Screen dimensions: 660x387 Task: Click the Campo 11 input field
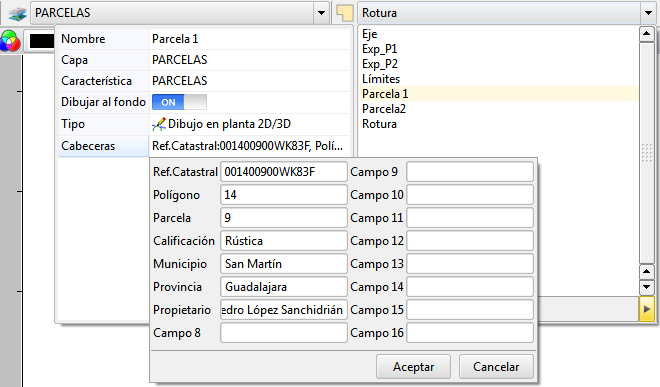coord(470,218)
